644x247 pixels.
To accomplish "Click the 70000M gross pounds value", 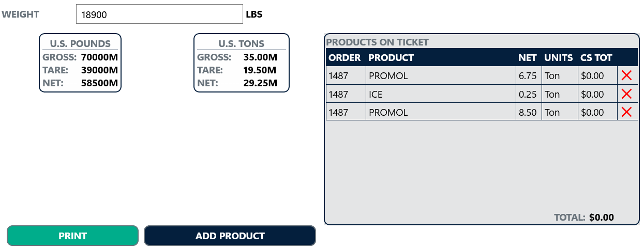I will [100, 57].
